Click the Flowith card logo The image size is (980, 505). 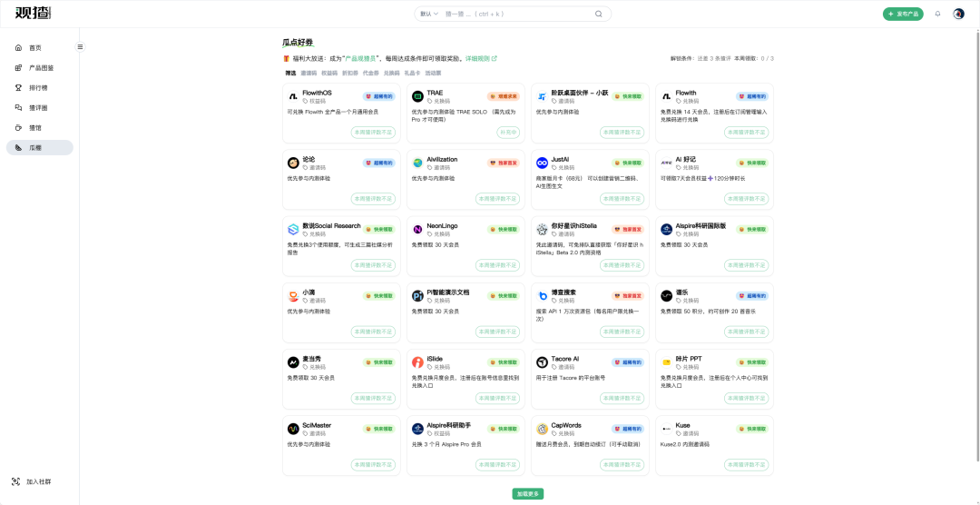click(x=666, y=96)
